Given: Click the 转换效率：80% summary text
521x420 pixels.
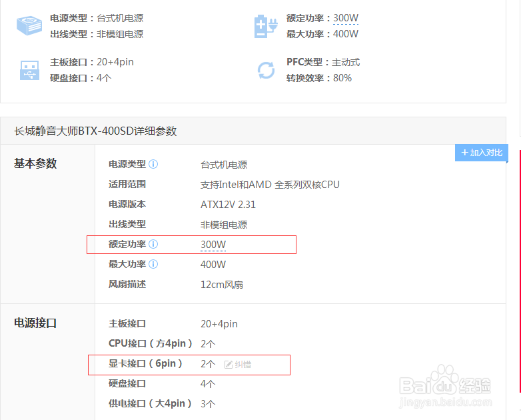Looking at the screenshot, I should [x=319, y=78].
